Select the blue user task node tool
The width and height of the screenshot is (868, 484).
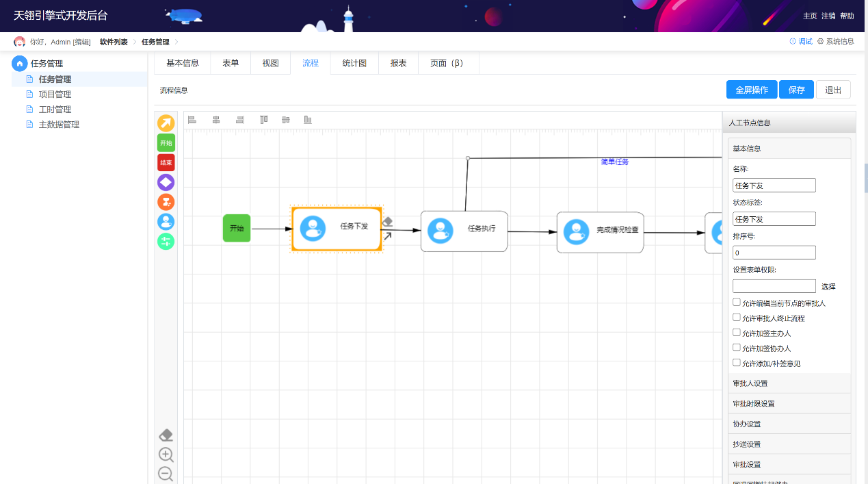[166, 222]
